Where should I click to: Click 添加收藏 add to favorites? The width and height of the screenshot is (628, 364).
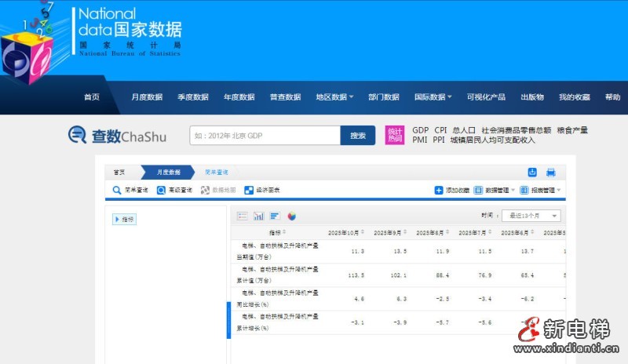pos(452,190)
